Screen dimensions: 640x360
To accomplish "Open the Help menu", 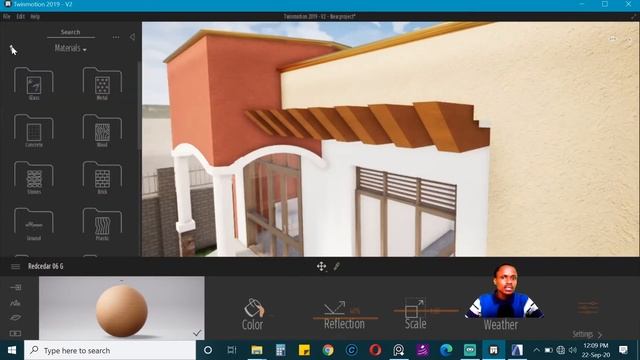I will pyautogui.click(x=35, y=17).
